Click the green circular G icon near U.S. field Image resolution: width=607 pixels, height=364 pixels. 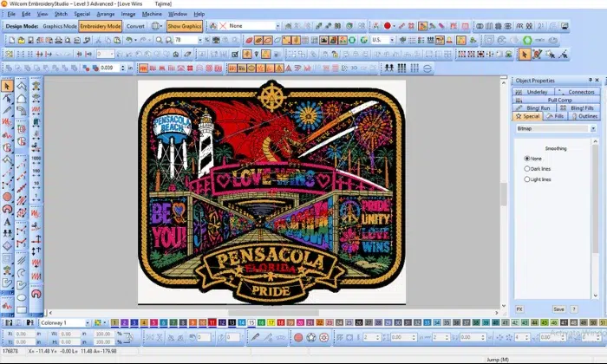click(363, 40)
